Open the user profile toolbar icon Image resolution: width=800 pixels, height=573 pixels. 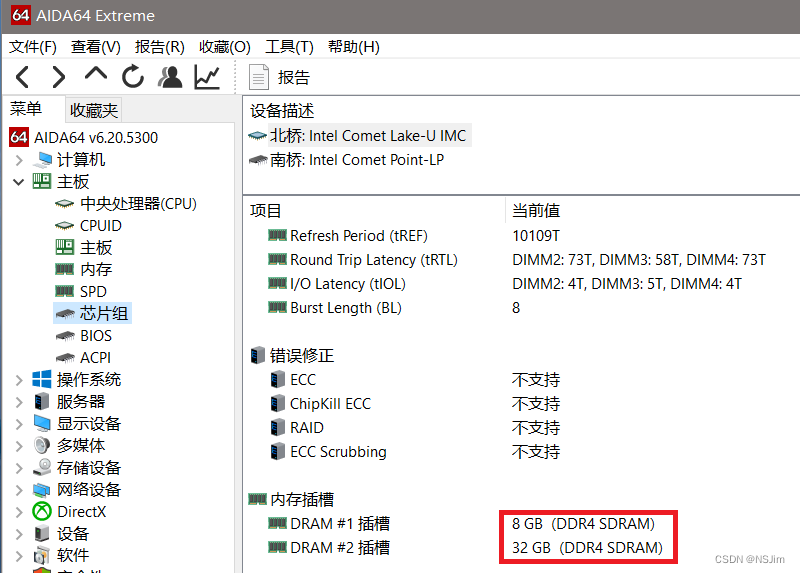170,77
